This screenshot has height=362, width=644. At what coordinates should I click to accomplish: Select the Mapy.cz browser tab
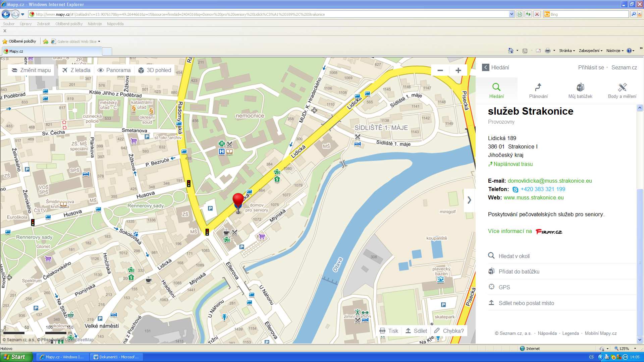click(52, 51)
